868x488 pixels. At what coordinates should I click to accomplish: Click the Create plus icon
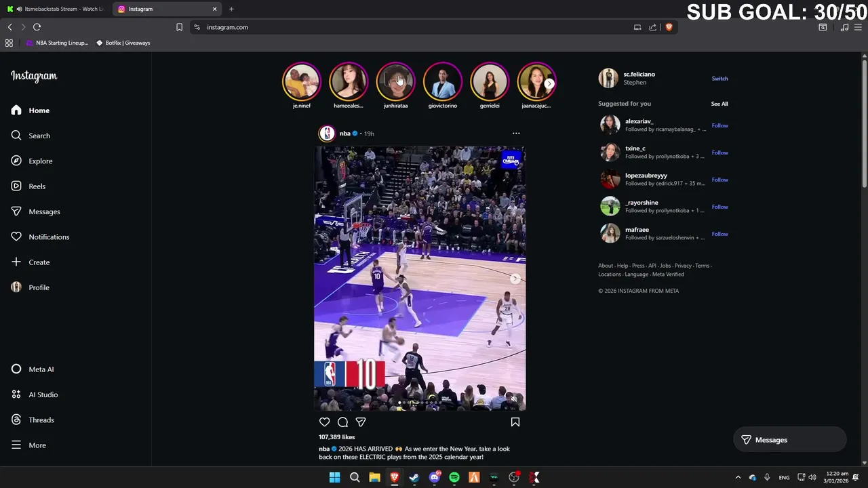[16, 262]
